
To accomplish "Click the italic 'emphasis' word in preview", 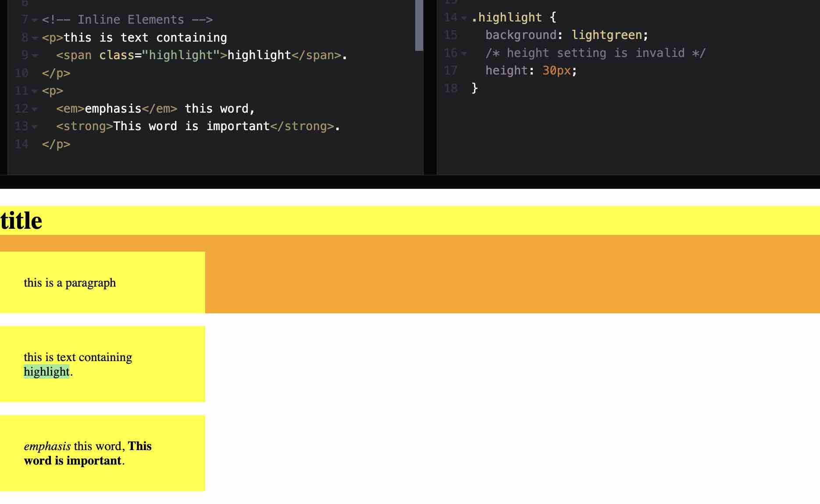I will pos(47,446).
